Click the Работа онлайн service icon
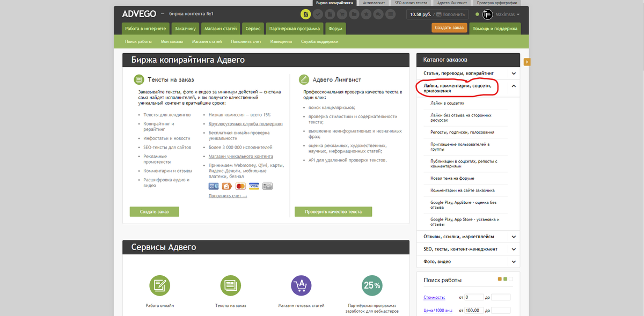 click(159, 285)
